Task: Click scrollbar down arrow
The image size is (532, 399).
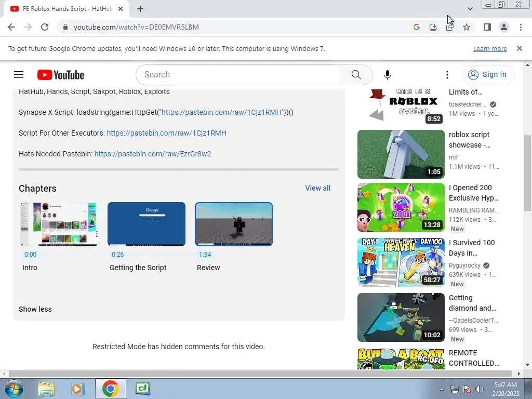Action: coord(527,365)
